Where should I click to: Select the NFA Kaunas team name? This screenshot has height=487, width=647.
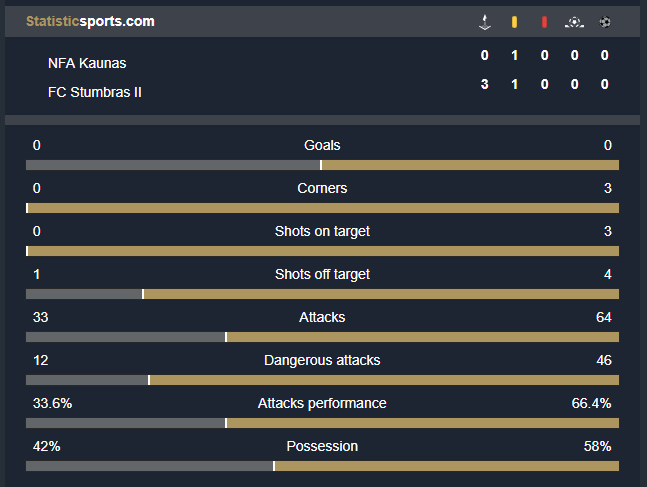pos(87,63)
